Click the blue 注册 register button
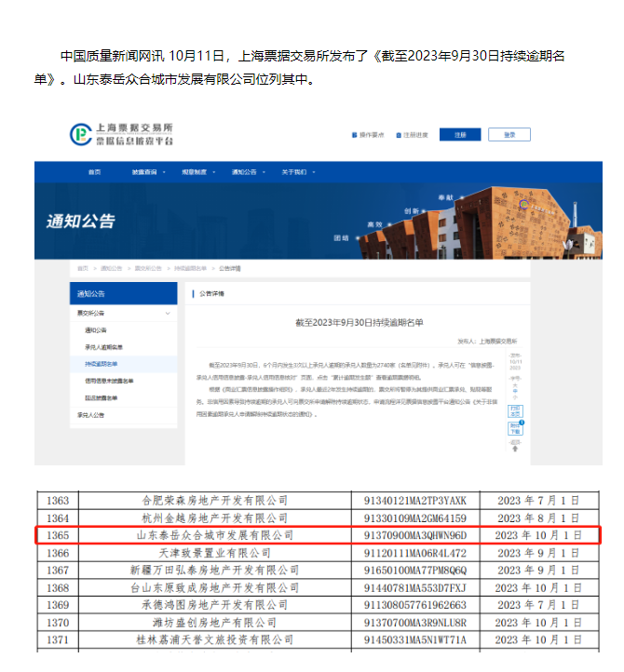Image resolution: width=624 pixels, height=672 pixels. (460, 135)
